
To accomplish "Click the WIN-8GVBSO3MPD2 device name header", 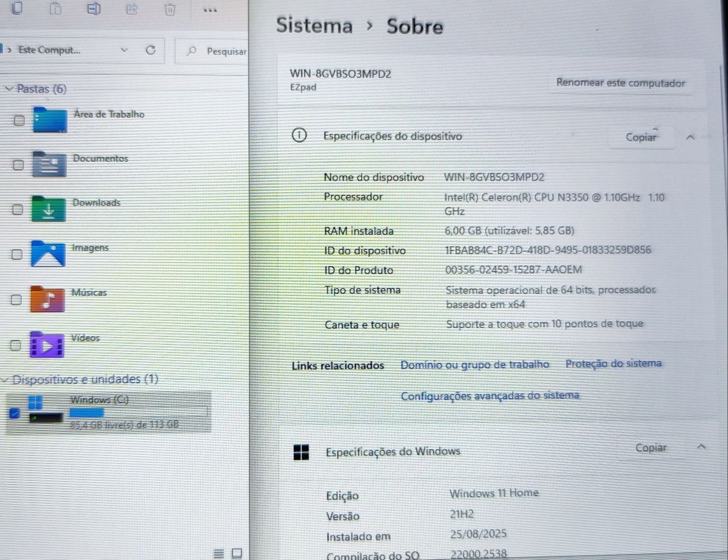I will coord(340,74).
